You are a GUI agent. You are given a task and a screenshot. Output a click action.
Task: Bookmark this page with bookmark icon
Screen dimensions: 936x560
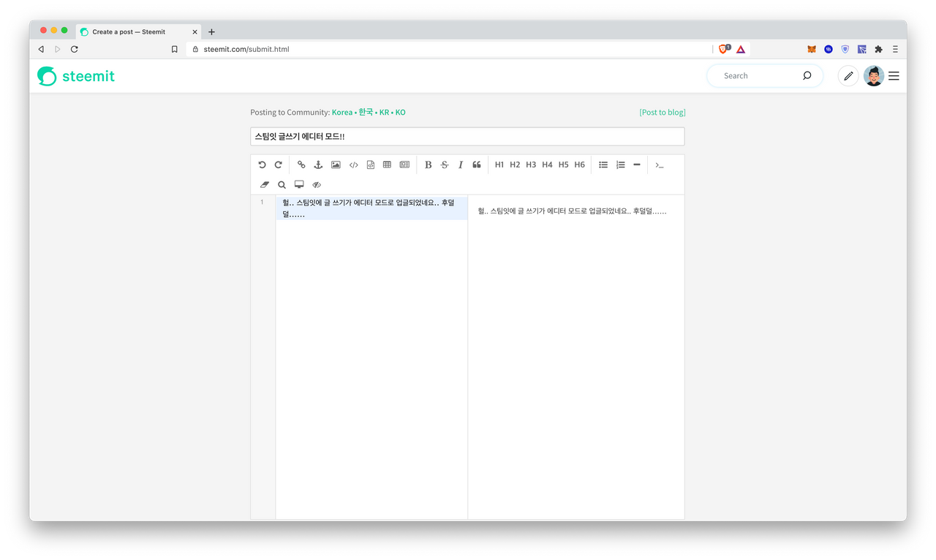click(174, 49)
